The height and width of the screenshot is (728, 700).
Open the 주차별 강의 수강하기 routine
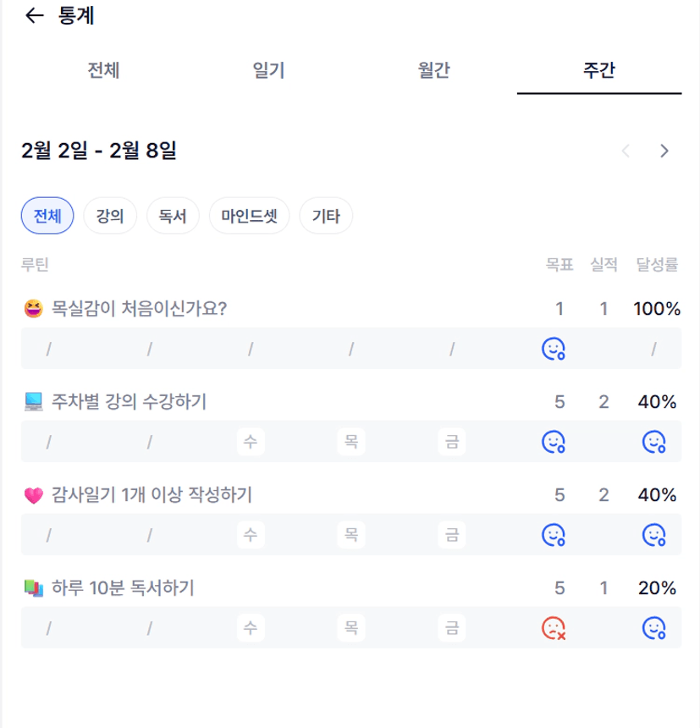point(130,402)
